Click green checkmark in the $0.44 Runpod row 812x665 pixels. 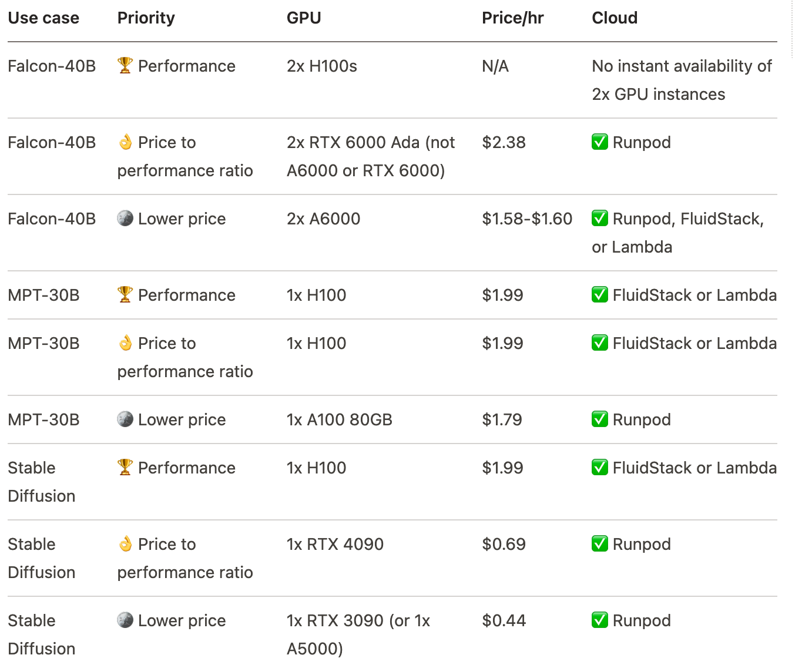(x=600, y=620)
